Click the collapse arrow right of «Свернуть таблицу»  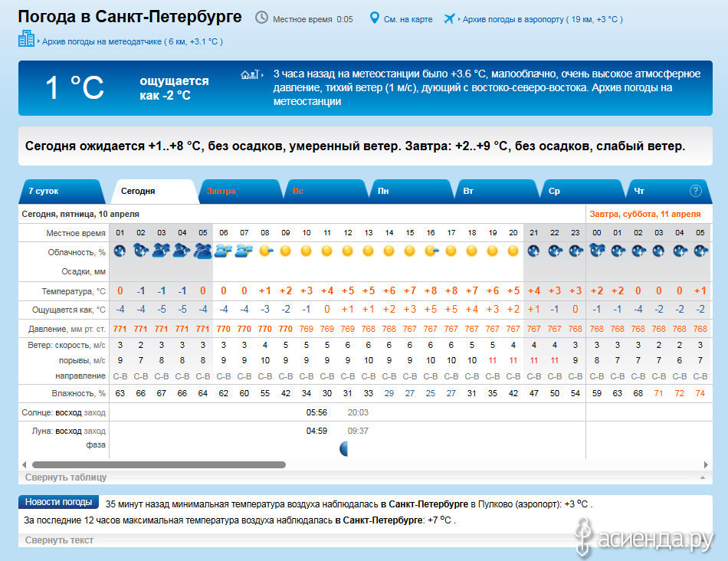(x=702, y=477)
